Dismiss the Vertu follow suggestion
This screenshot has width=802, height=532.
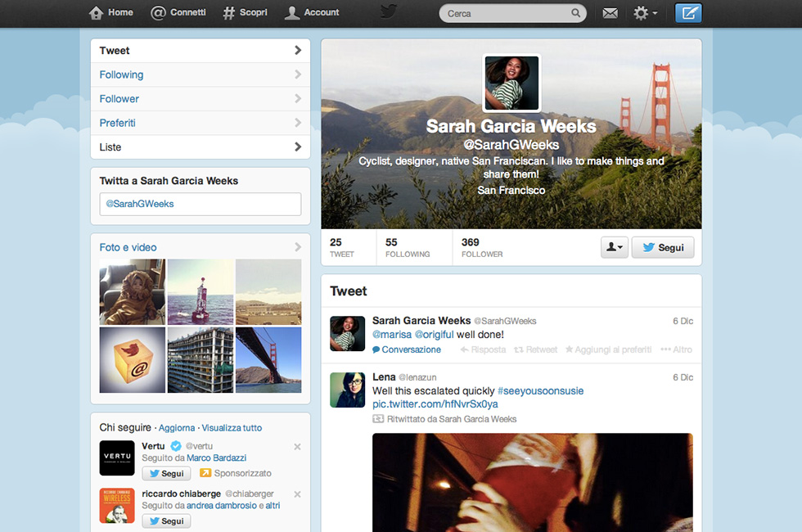297,447
